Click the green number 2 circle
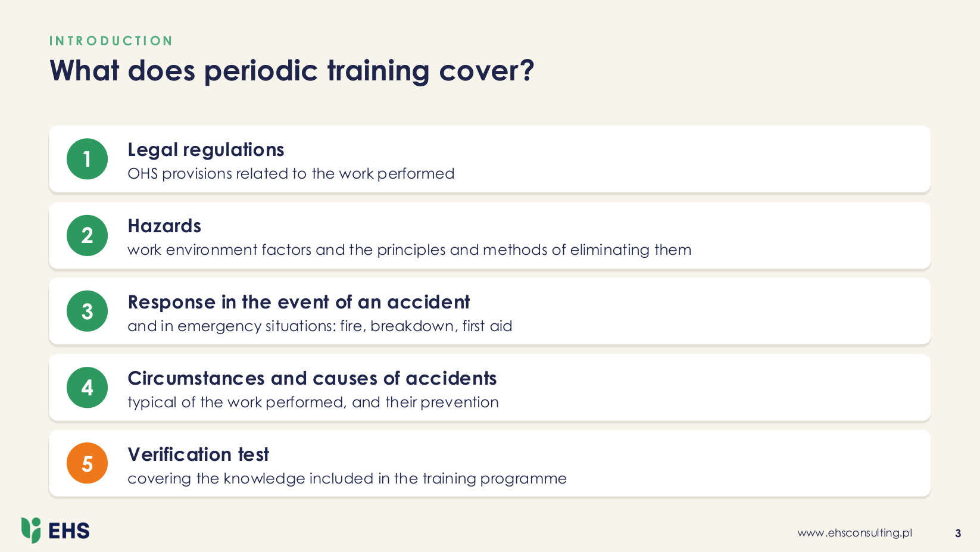Screen dimensions: 980x552 point(87,235)
